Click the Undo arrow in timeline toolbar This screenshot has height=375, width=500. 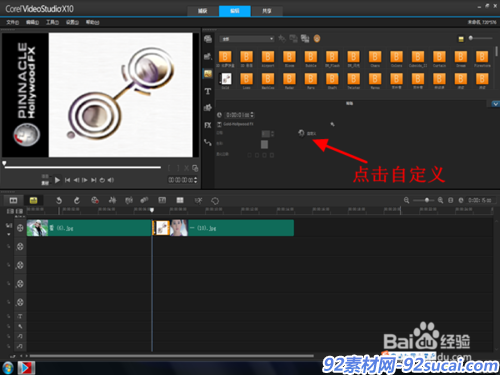(59, 200)
